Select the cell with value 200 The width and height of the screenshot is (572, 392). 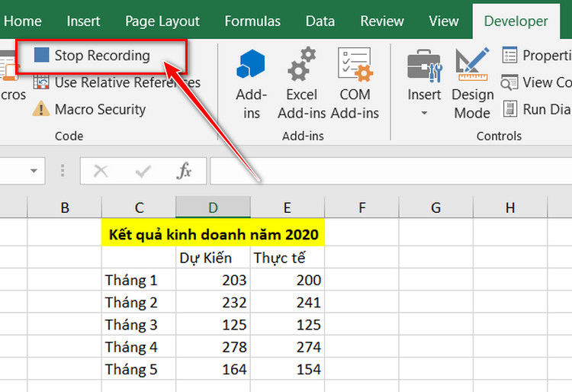point(288,280)
